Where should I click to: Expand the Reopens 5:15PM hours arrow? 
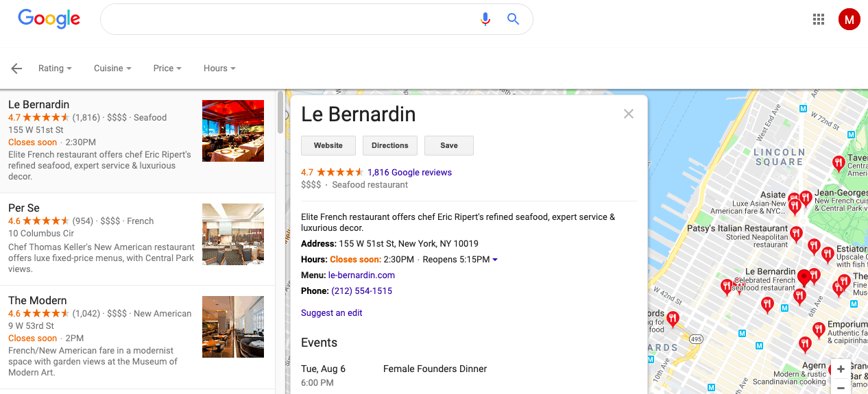495,260
